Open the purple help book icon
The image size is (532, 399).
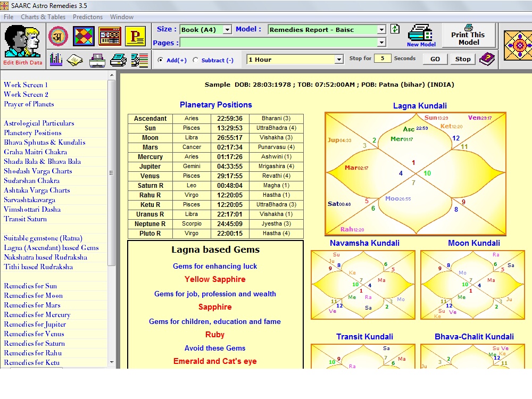tap(487, 59)
